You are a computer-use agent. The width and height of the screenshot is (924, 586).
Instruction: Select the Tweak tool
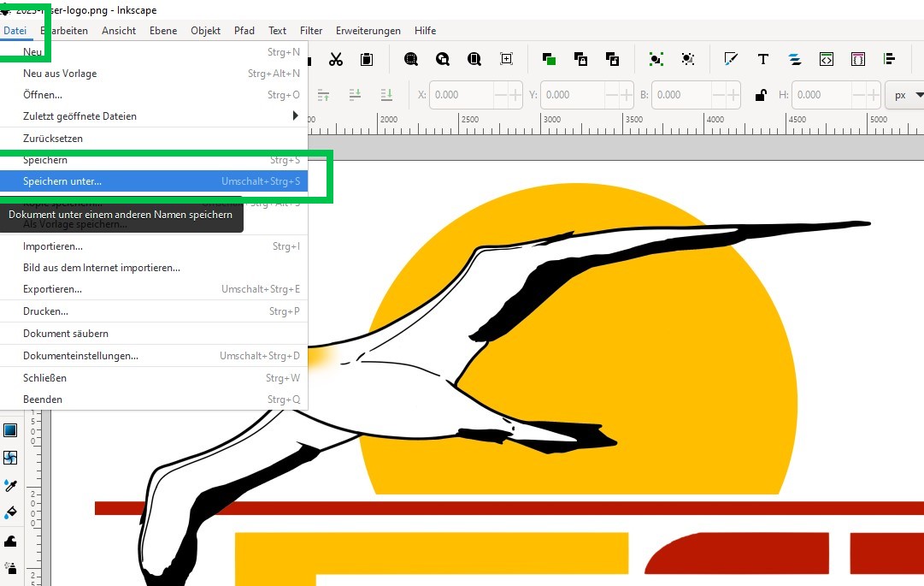10,541
